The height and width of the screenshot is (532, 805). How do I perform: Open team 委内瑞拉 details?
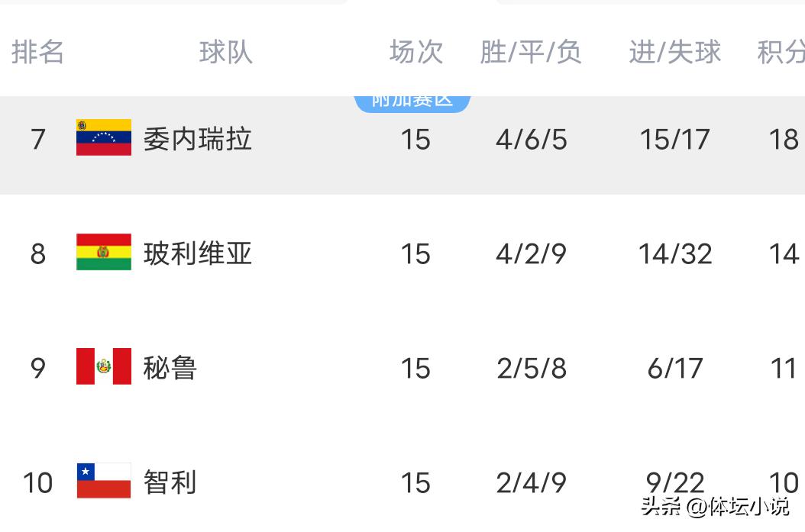[198, 140]
